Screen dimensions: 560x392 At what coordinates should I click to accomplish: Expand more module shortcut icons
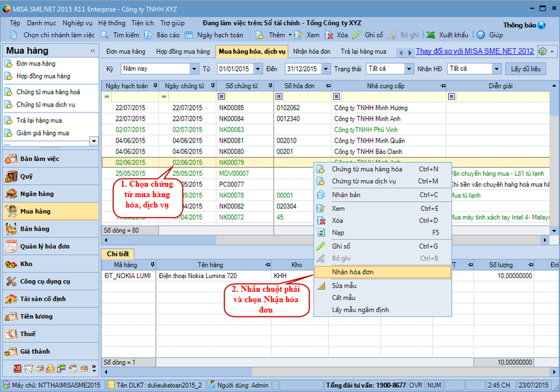click(x=94, y=368)
